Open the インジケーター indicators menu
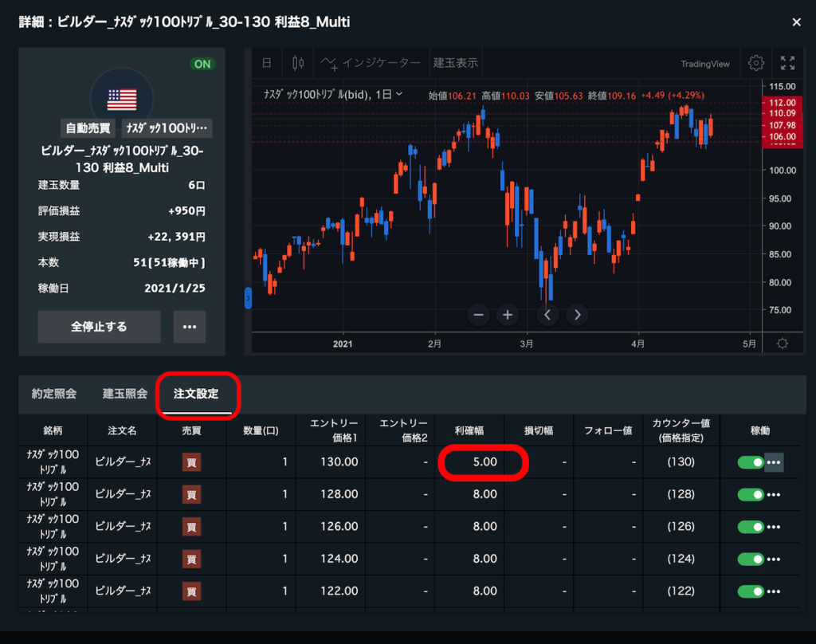This screenshot has height=644, width=816. [371, 63]
